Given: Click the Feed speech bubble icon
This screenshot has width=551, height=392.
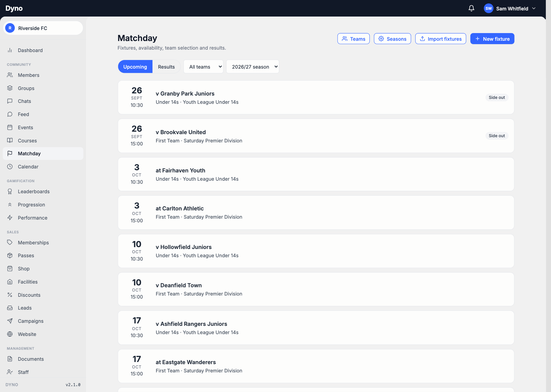Looking at the screenshot, I should coord(10,114).
